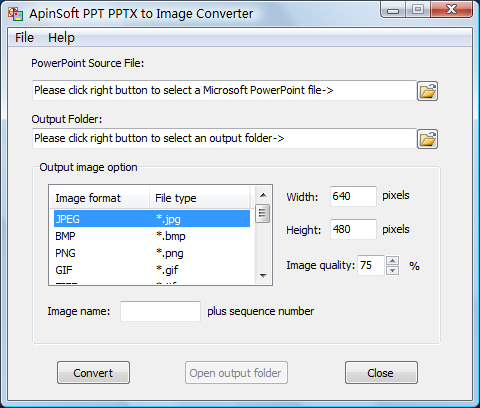The width and height of the screenshot is (480, 408).
Task: Click the ApinSoft app icon in title bar
Action: coord(15,14)
